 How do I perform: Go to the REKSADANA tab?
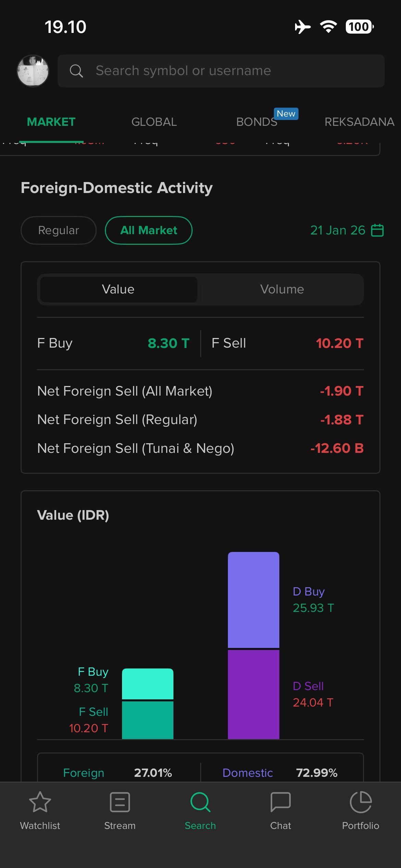coord(359,122)
